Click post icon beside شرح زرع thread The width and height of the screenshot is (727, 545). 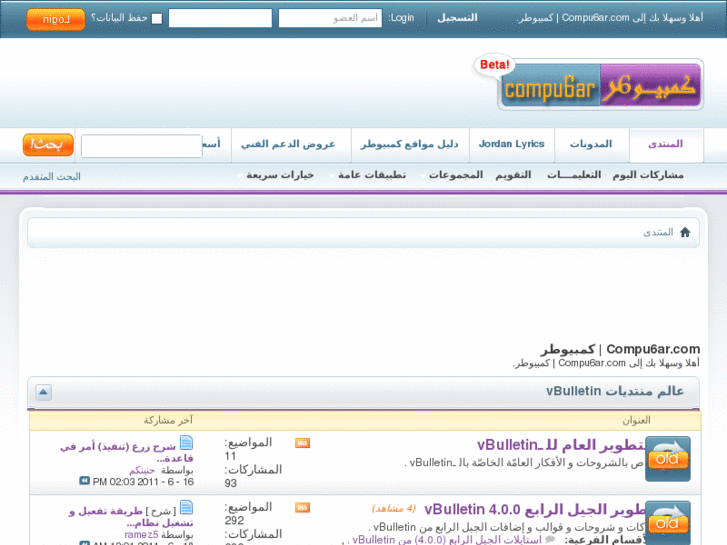[186, 443]
